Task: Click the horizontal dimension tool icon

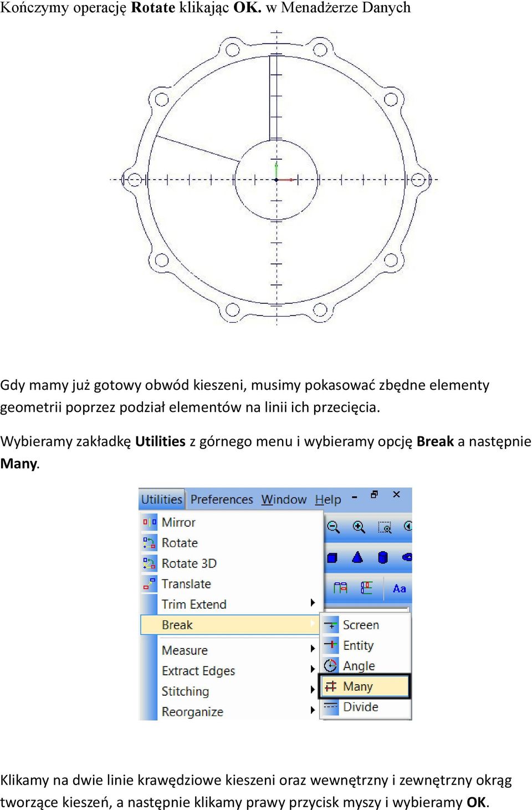Action: click(340, 588)
